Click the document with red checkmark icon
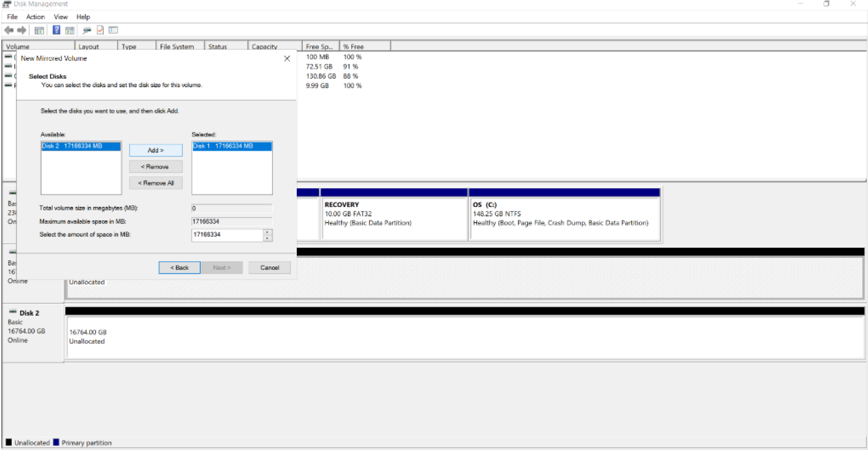Screen dimensions: 868x450 (100, 31)
